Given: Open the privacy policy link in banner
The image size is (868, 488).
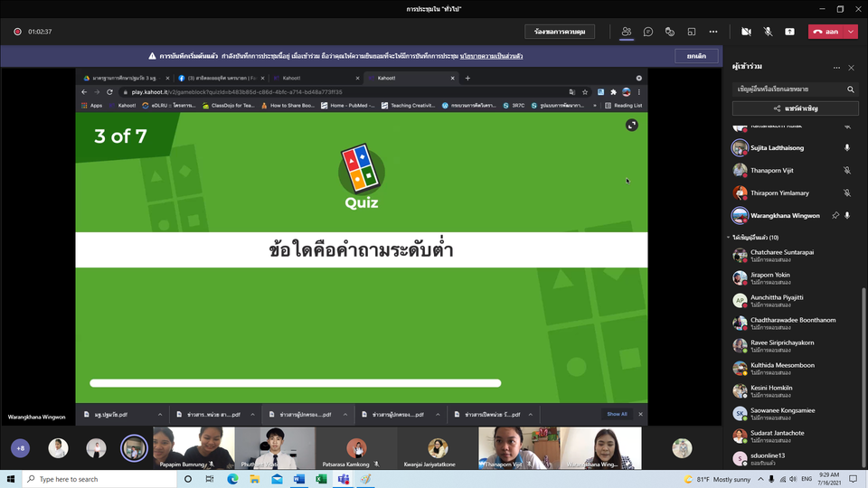Looking at the screenshot, I should click(491, 56).
